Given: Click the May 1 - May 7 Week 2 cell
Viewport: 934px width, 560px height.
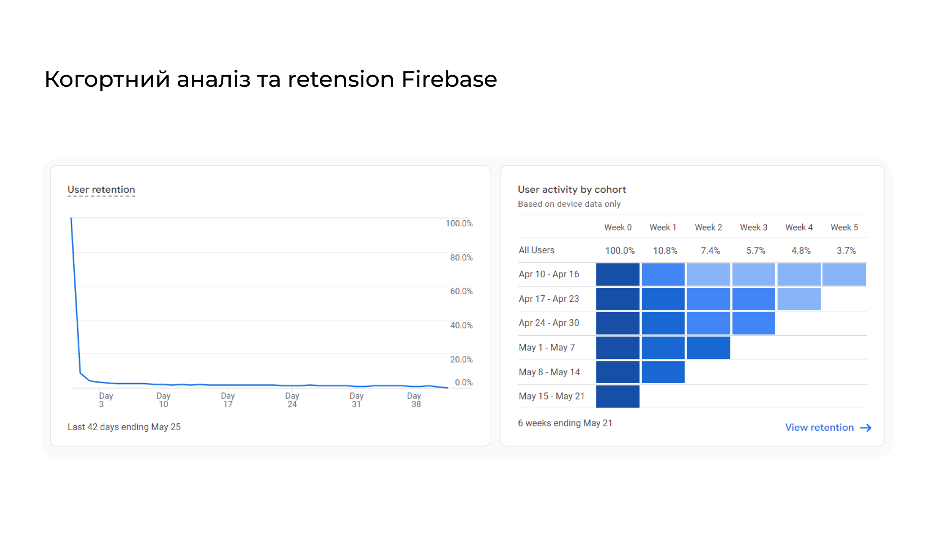Looking at the screenshot, I should [708, 348].
